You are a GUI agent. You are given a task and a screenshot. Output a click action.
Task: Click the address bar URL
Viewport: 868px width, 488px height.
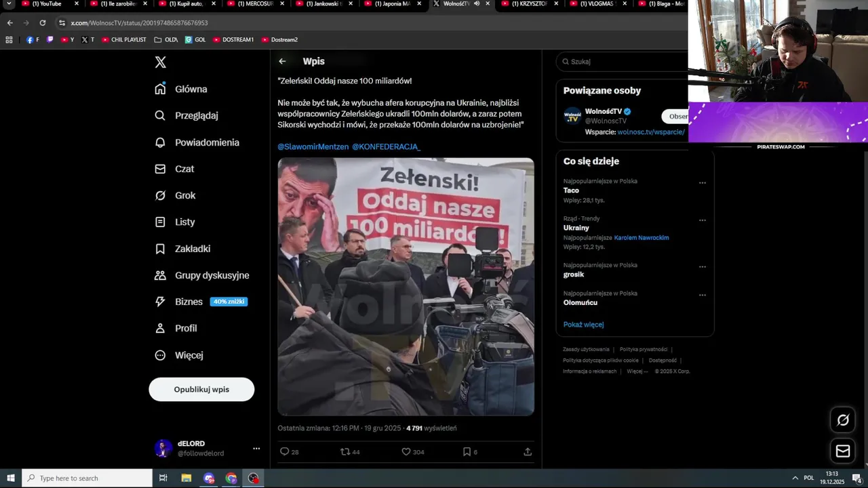point(139,23)
